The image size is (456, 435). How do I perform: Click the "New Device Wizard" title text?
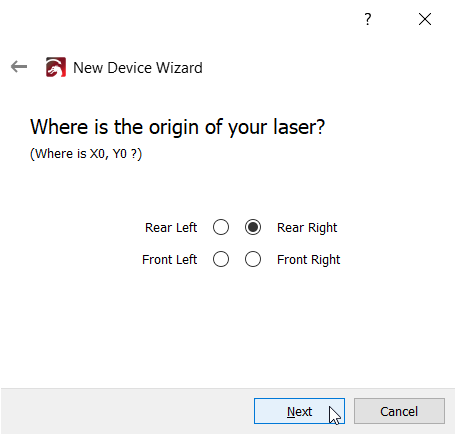[x=138, y=68]
